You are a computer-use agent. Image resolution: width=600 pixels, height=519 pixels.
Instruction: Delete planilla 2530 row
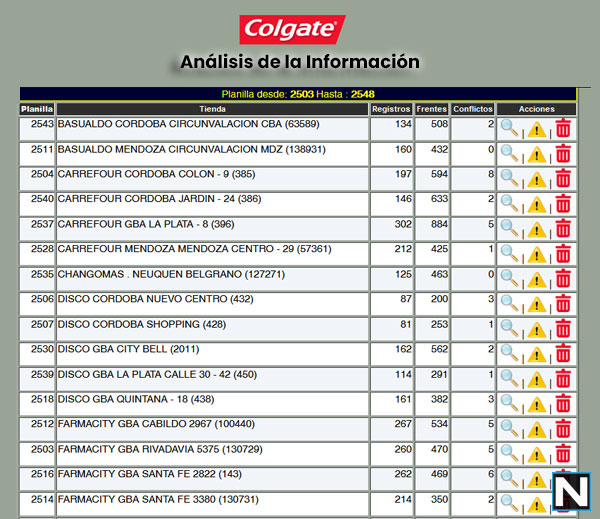coord(563,353)
